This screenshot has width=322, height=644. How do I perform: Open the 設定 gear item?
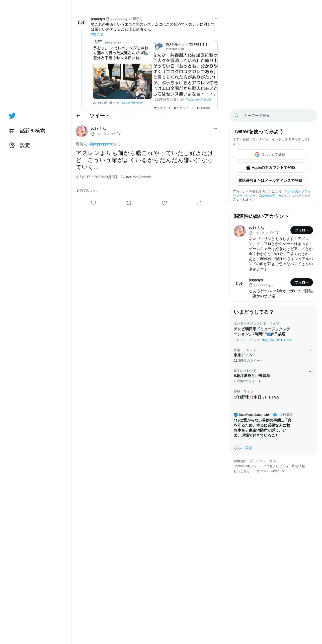tap(19, 145)
